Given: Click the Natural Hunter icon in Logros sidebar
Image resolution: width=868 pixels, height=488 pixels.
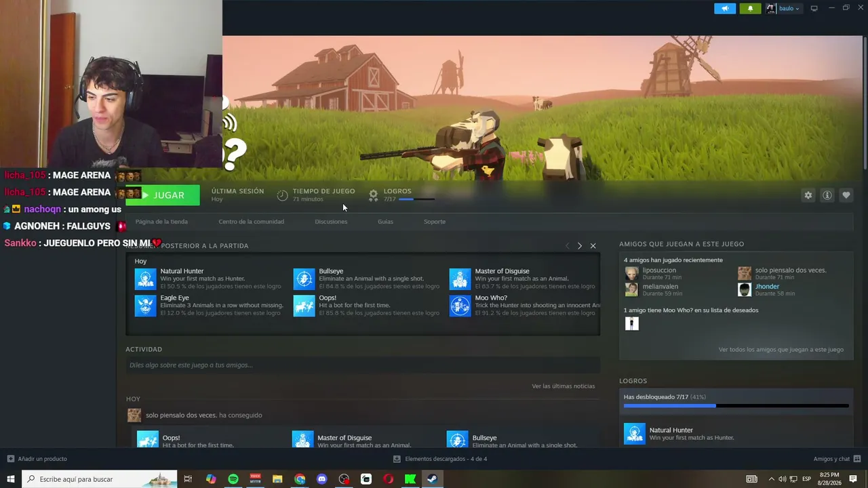Looking at the screenshot, I should click(x=635, y=434).
